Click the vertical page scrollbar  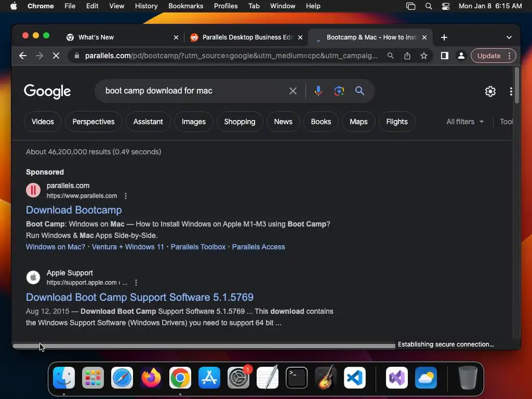pos(517,86)
